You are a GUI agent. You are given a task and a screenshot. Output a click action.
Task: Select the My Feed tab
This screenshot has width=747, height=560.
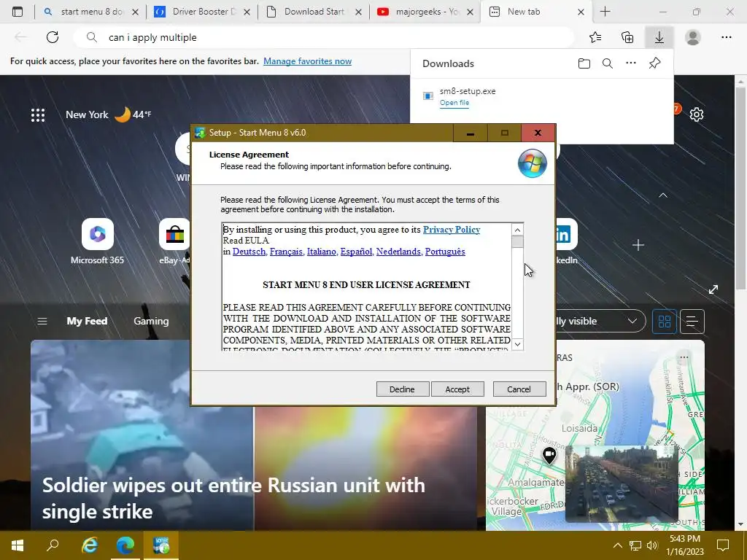point(87,321)
